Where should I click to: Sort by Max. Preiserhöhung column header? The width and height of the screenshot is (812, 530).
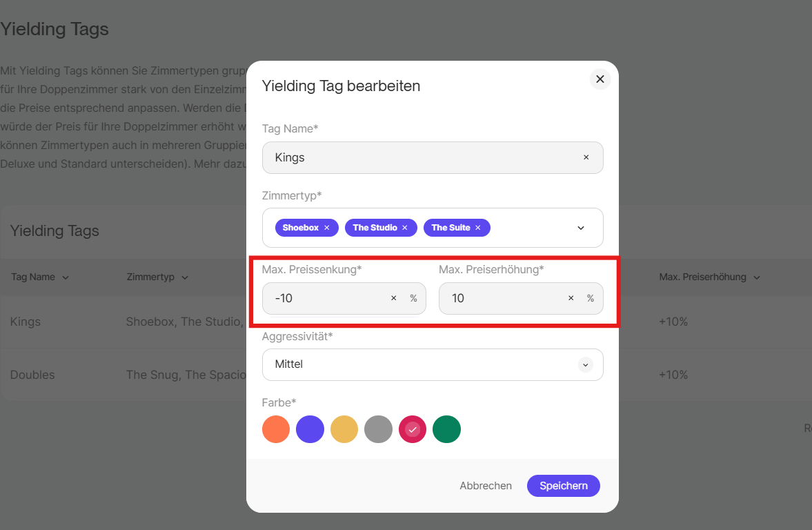pos(709,277)
